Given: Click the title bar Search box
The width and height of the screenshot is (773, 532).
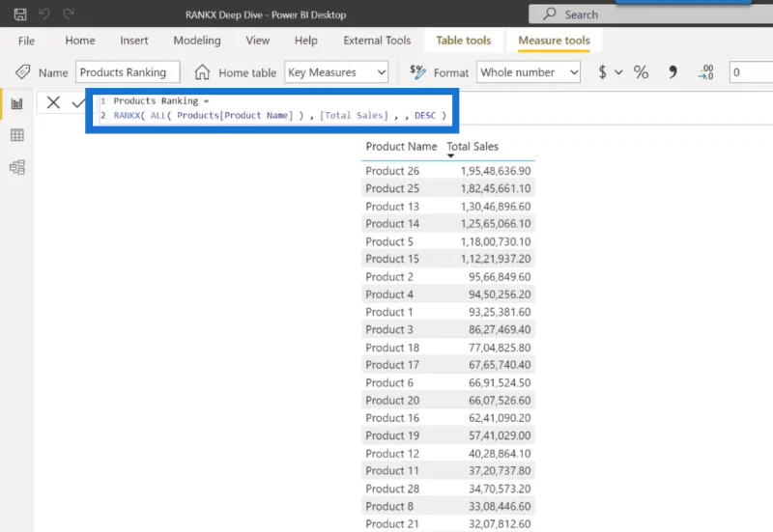Looking at the screenshot, I should tap(650, 14).
